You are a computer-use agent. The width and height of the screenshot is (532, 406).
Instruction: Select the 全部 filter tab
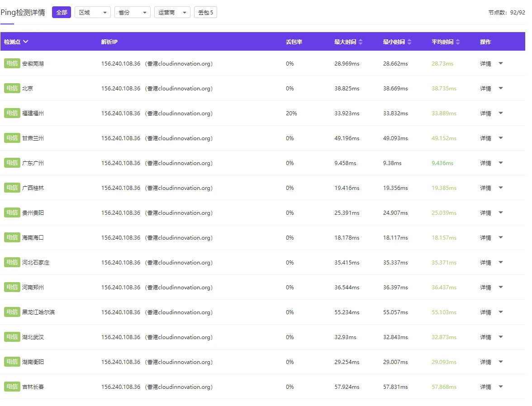click(62, 13)
